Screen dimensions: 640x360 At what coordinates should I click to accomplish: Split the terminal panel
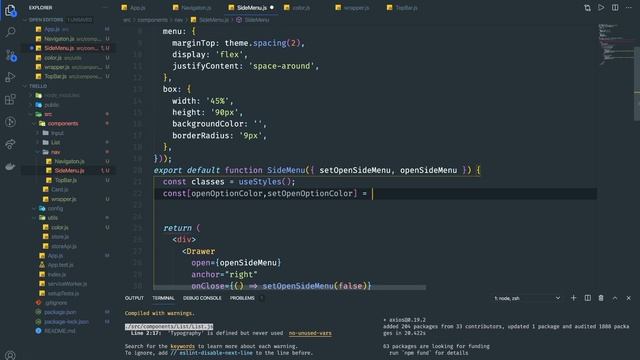pos(587,298)
